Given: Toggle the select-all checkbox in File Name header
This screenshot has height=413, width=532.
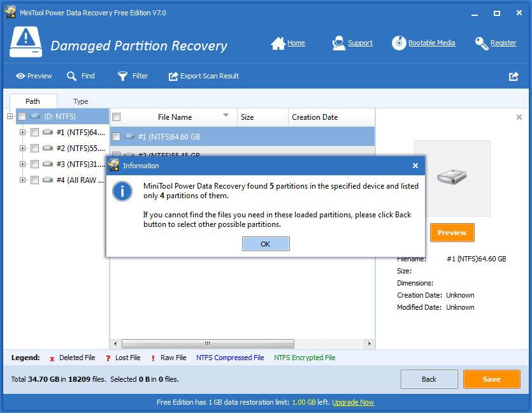Looking at the screenshot, I should (x=117, y=117).
